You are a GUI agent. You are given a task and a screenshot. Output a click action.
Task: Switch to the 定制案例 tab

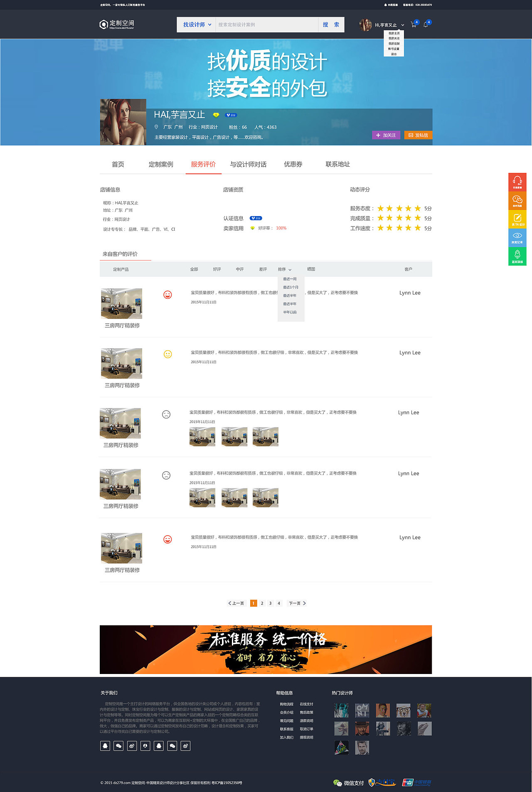click(161, 164)
